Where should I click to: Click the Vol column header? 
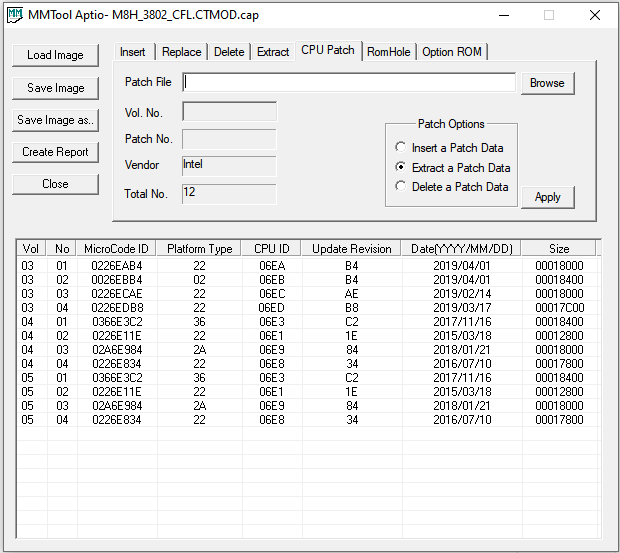click(x=31, y=249)
